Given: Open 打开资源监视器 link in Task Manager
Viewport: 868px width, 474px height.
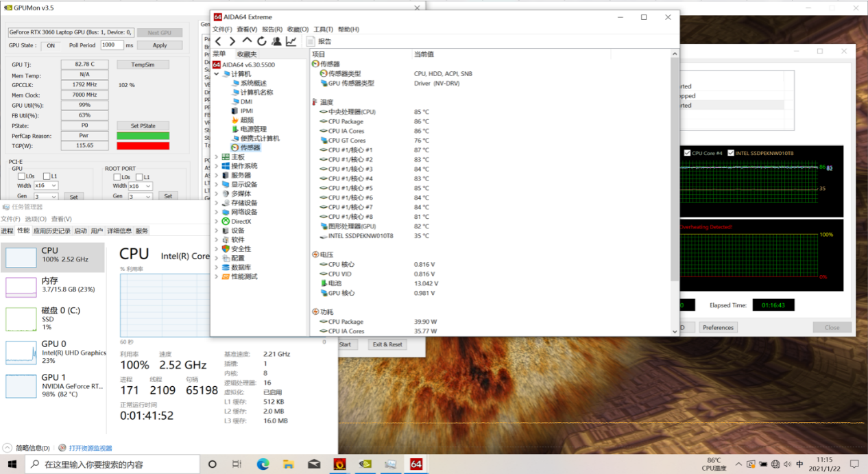Looking at the screenshot, I should (x=90, y=448).
